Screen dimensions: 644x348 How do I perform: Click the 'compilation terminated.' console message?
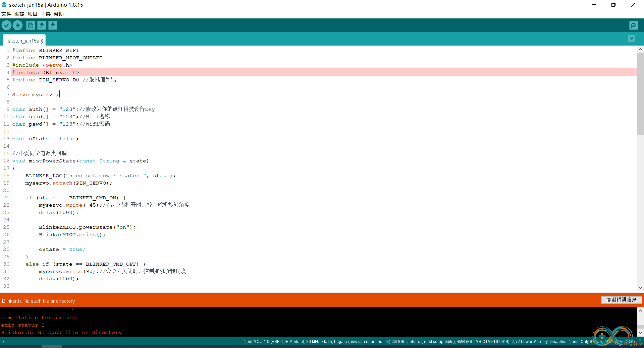[39, 318]
